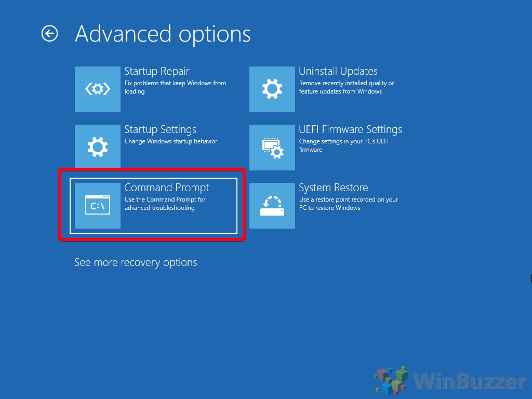This screenshot has height=399, width=532.
Task: Click 'Use the Command Prompt for advanced troubleshooting'
Action: click(165, 204)
